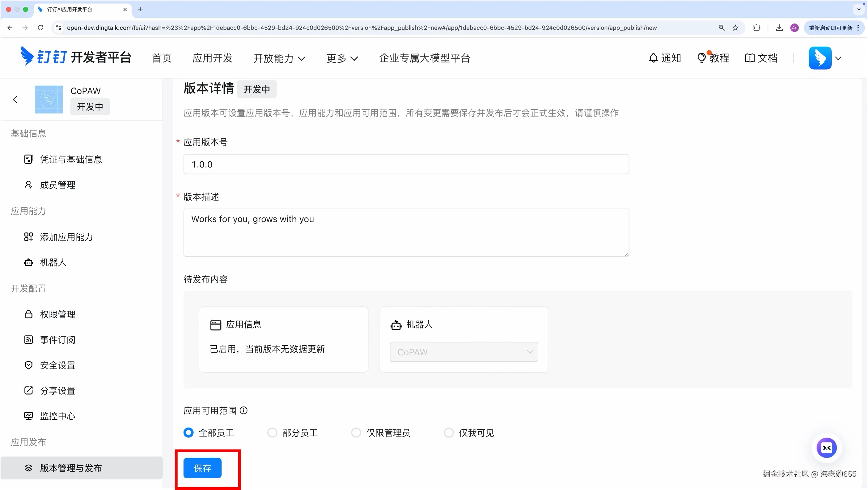Expand the 开放能力 menu

[279, 58]
